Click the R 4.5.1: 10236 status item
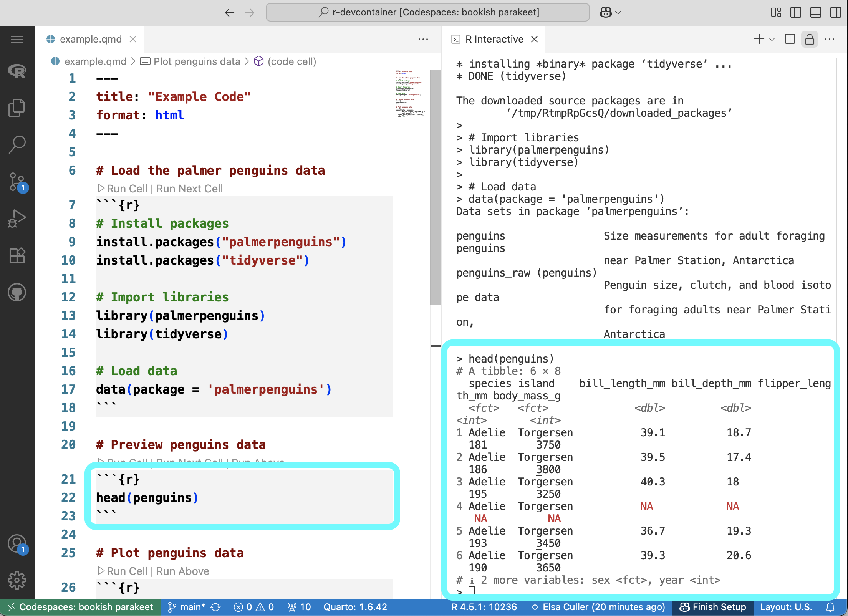Screen dimensions: 848x616 pos(484,607)
